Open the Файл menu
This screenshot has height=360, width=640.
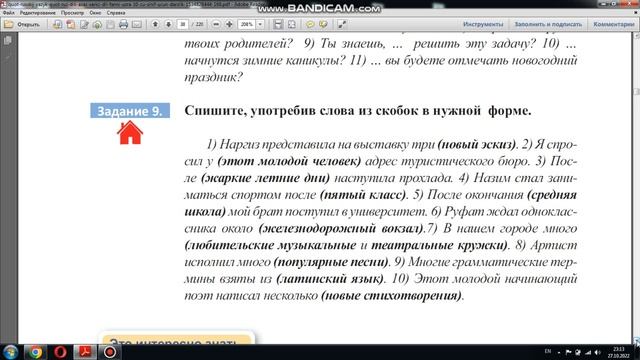pos(9,13)
